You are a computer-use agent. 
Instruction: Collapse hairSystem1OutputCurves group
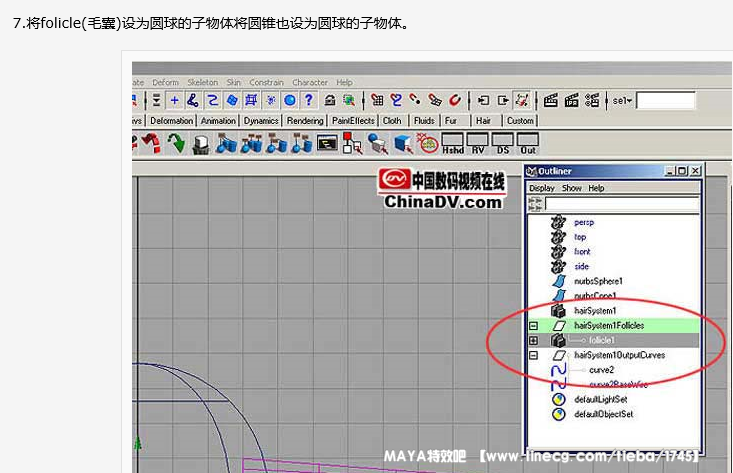click(534, 356)
